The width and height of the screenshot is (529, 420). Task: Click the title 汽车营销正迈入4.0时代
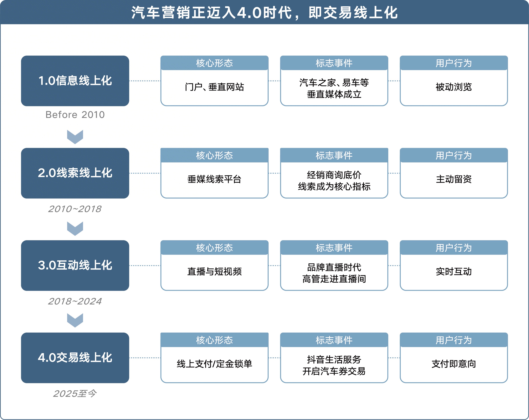coord(264,12)
